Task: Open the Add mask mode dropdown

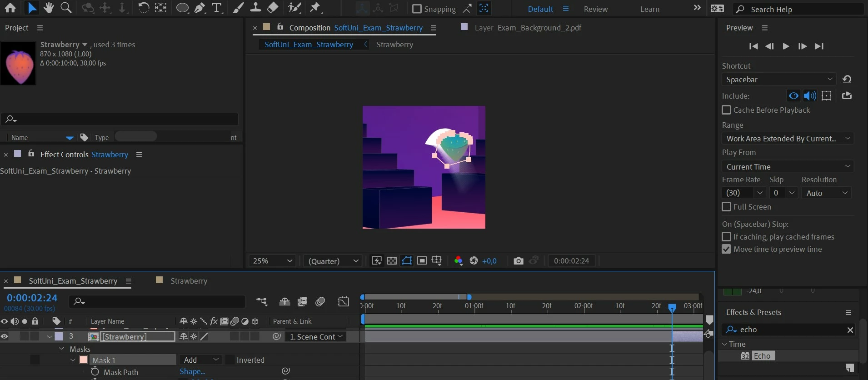Action: [x=201, y=360]
